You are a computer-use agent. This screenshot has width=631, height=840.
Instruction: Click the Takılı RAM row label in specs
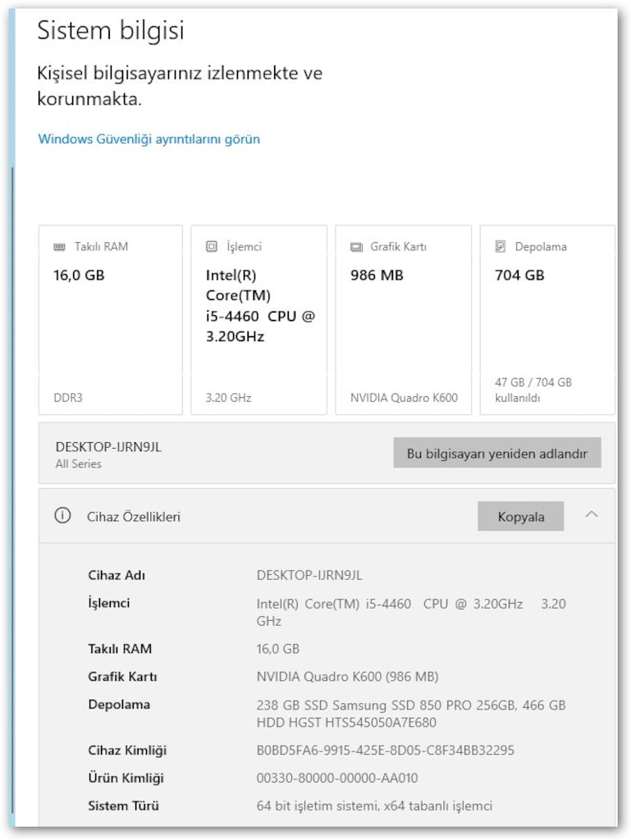[x=120, y=650]
